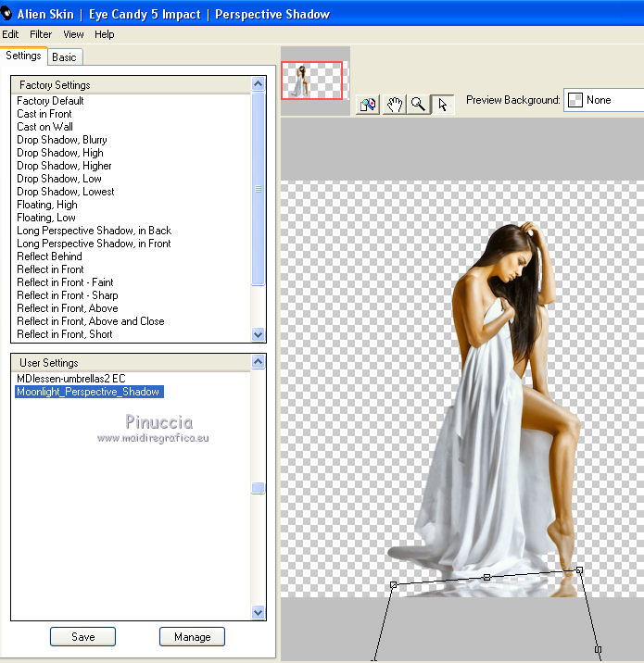The height and width of the screenshot is (663, 644).
Task: Switch to the Settings tab
Action: point(23,56)
